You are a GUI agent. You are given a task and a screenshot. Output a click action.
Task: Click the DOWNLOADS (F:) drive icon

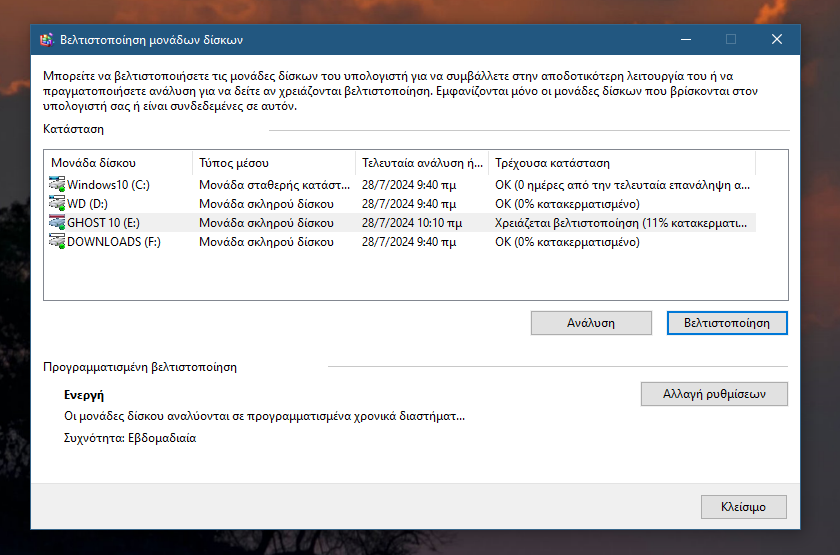point(57,242)
